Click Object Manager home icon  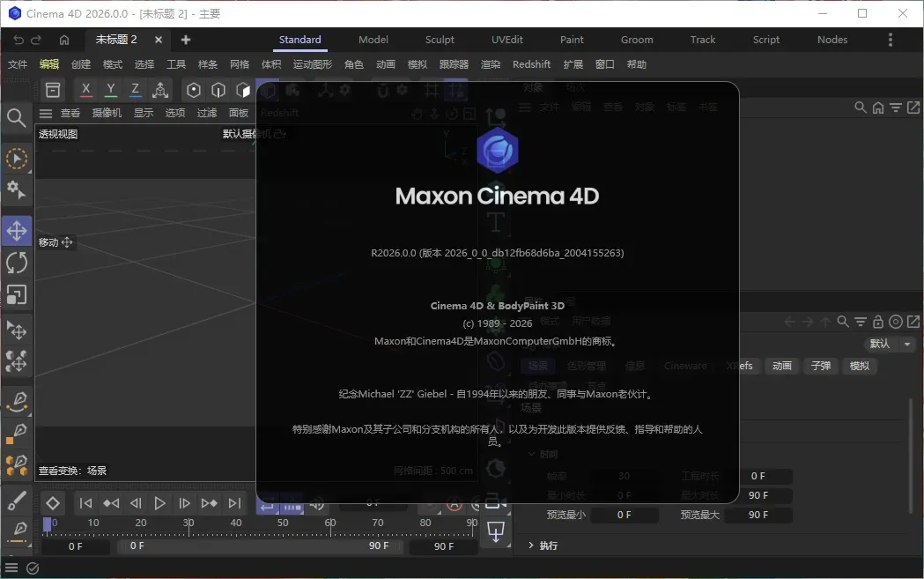[x=878, y=108]
